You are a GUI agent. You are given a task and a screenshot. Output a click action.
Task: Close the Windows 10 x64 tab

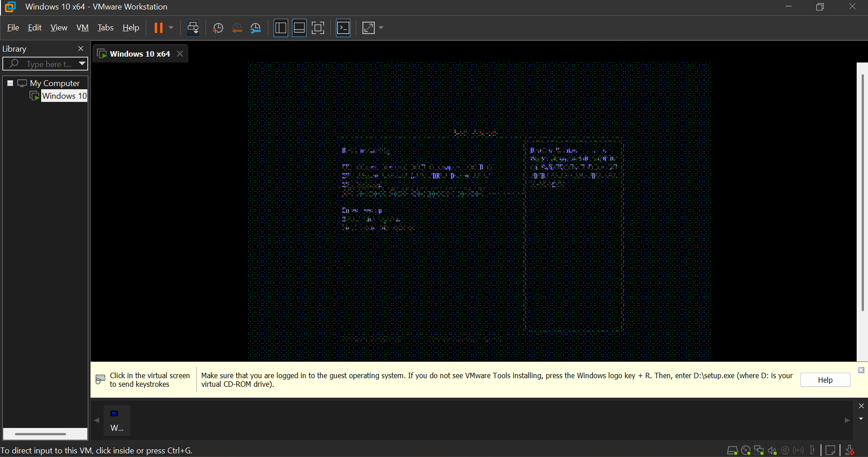180,54
